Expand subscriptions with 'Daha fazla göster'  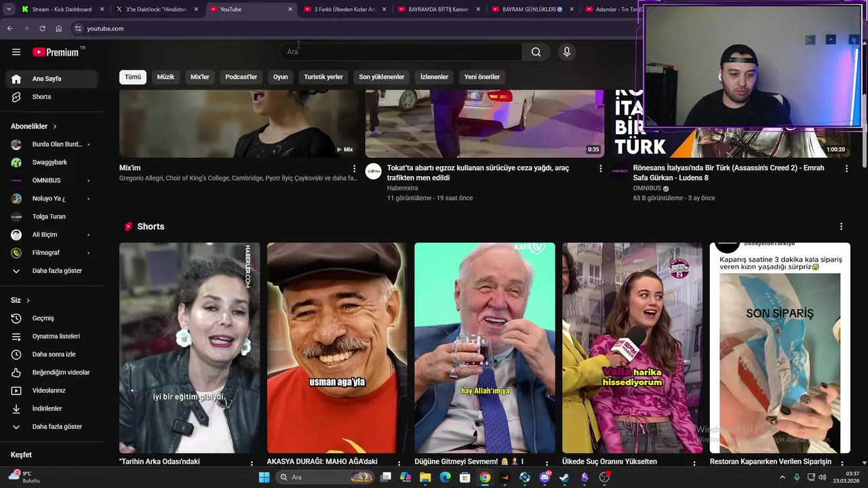click(x=52, y=270)
